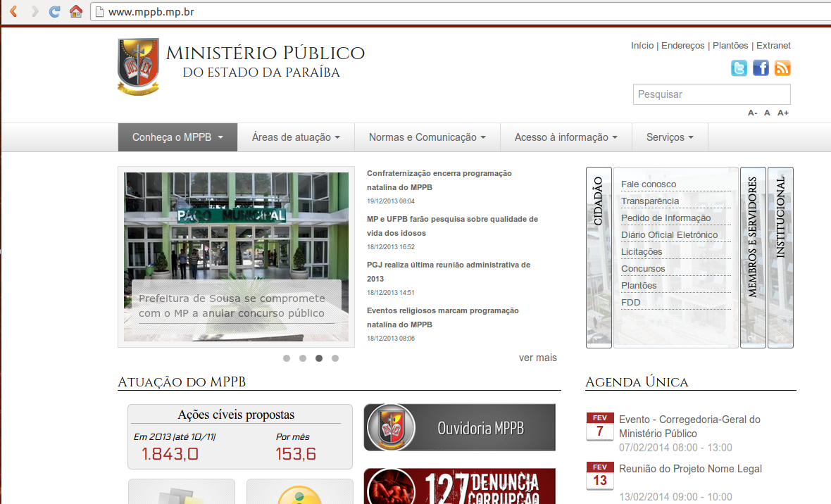Select the third slideshow dot
831x504 pixels.
pos(319,358)
